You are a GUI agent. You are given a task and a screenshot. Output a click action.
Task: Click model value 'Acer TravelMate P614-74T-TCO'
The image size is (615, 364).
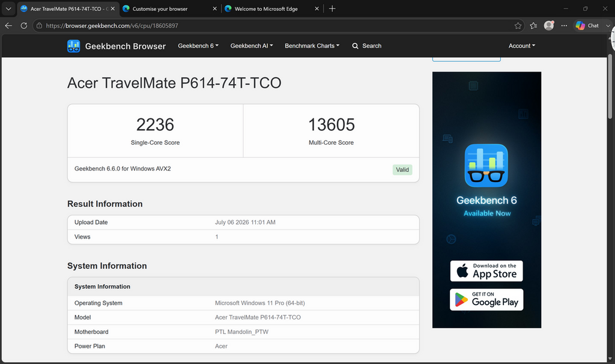pyautogui.click(x=258, y=317)
